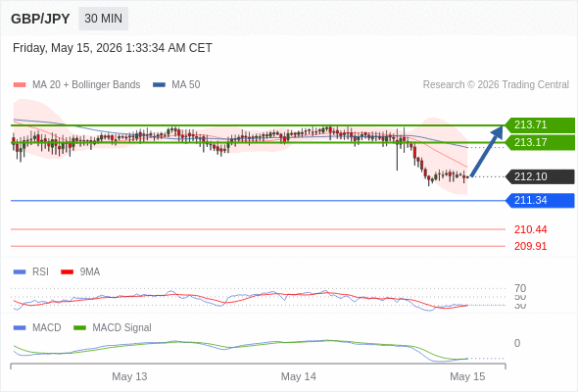This screenshot has width=578, height=392.
Task: Click the blue upward forecast arrow
Action: point(487,151)
